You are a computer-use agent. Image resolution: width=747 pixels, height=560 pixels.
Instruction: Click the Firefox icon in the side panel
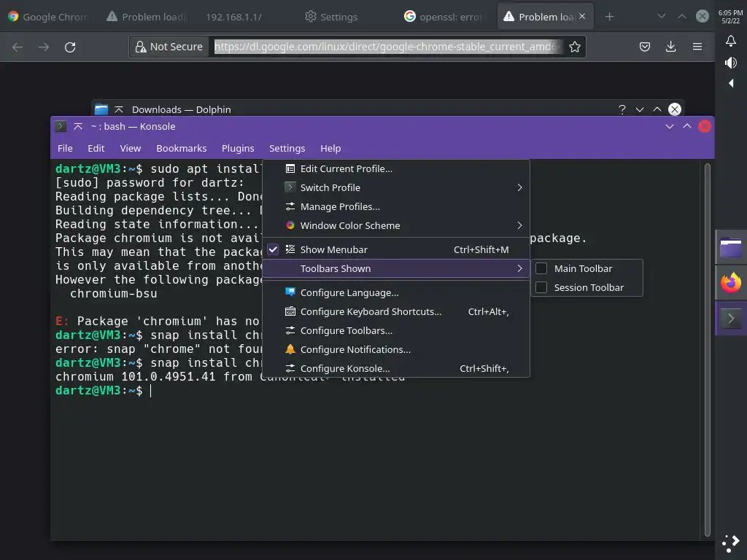pyautogui.click(x=731, y=283)
